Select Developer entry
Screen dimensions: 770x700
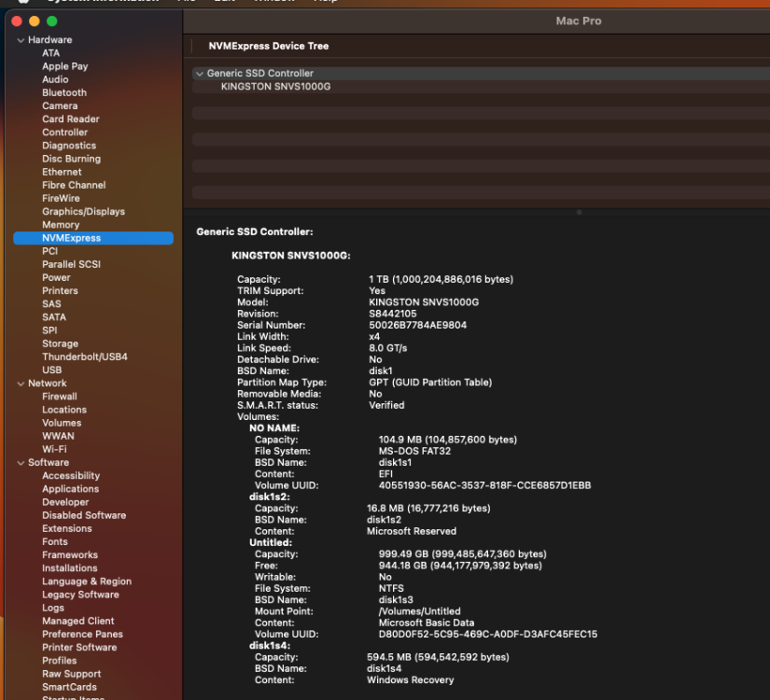(65, 502)
